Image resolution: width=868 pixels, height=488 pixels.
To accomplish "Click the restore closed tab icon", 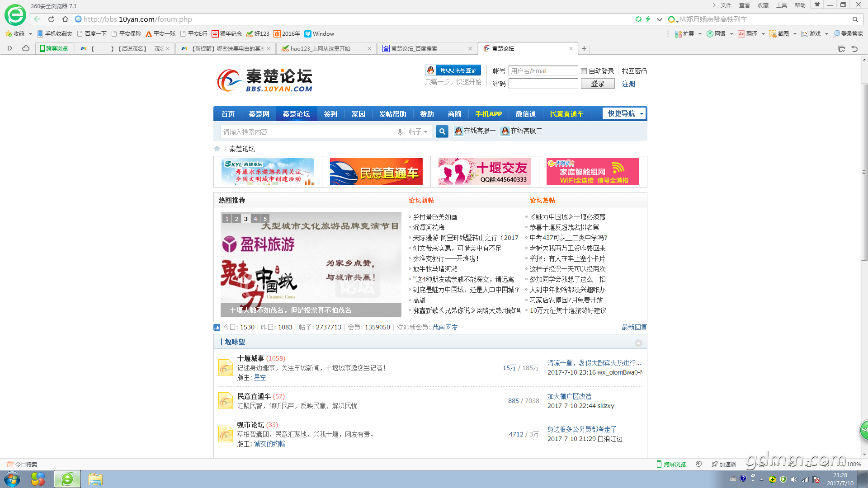I will [x=854, y=49].
